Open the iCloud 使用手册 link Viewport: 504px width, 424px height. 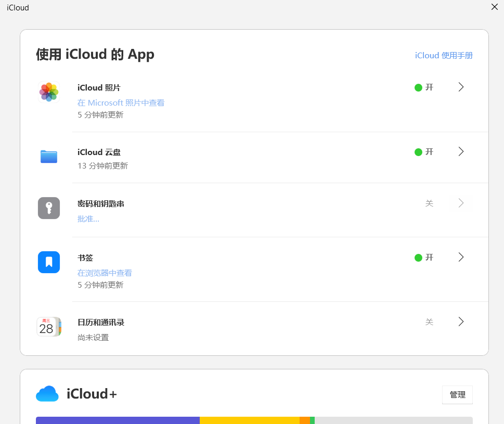point(444,56)
